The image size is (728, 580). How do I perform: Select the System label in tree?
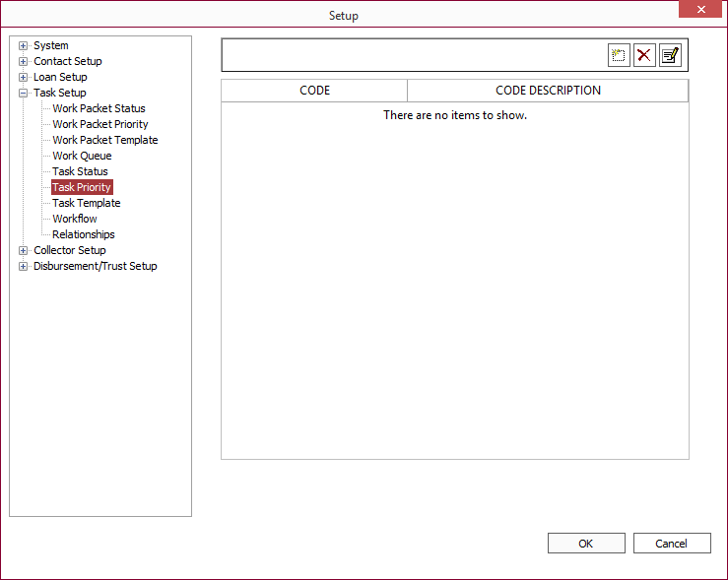tap(51, 45)
